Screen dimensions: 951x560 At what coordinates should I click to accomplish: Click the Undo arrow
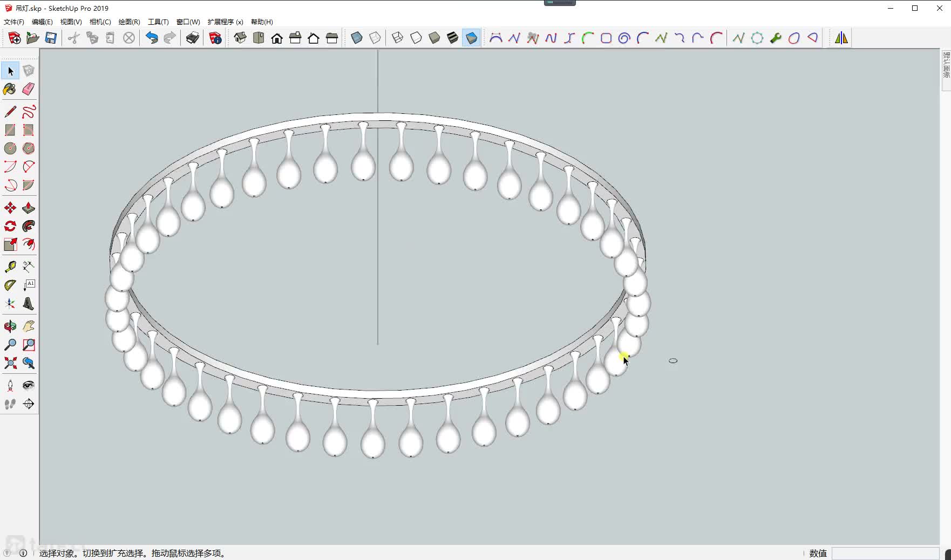[152, 38]
